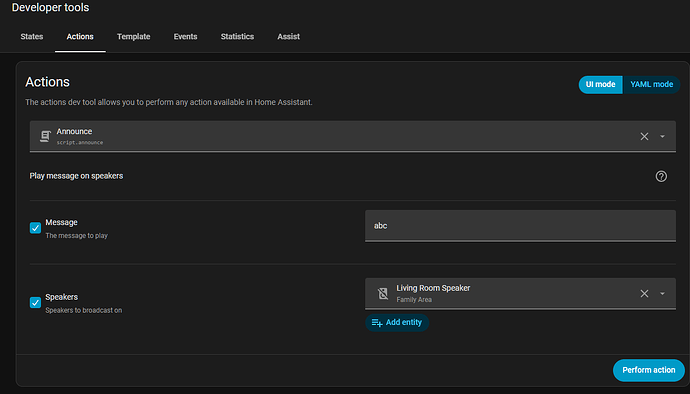Screen dimensions: 690x394
Task: Click the Add entity button
Action: pos(397,323)
